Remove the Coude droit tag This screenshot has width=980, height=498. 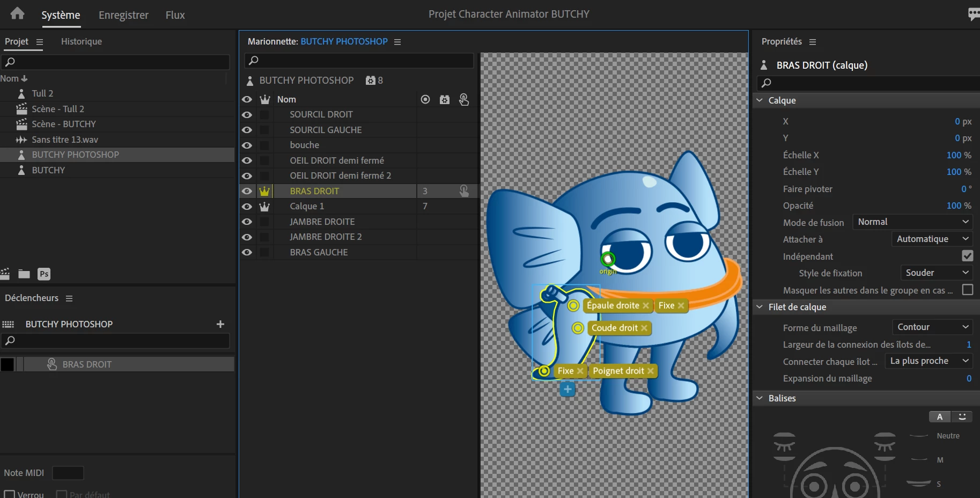coord(644,328)
